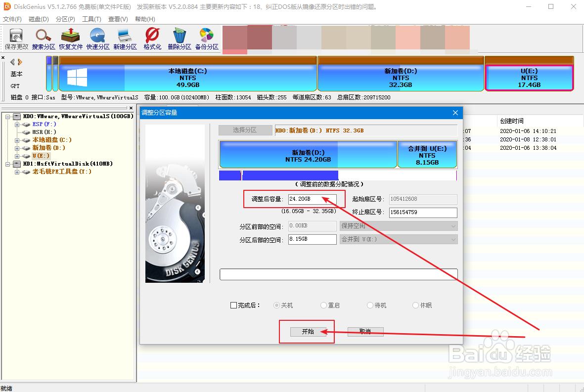The height and width of the screenshot is (392, 584).
Task: Click DiskGenius app logo in title bar
Action: coord(7,6)
